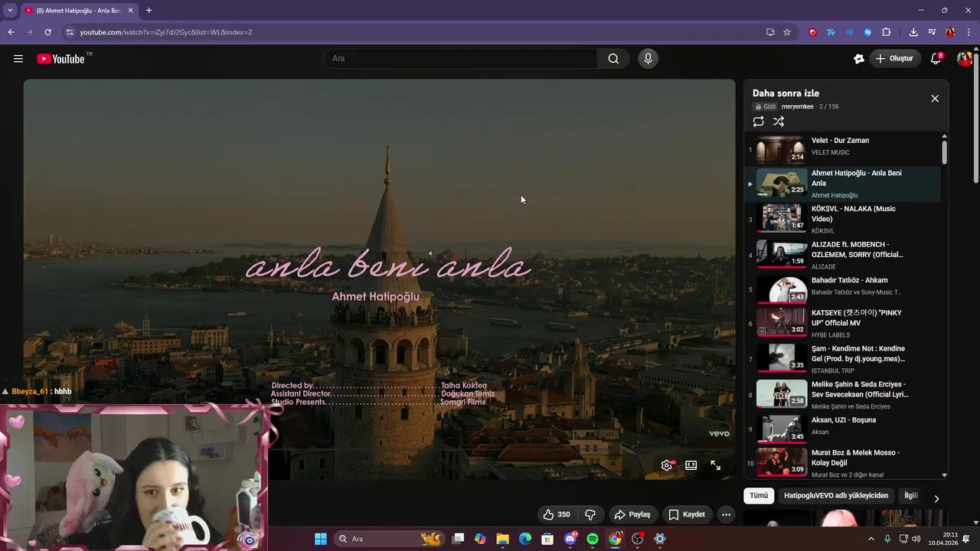Open Windows Start menu
980x551 pixels.
click(x=321, y=539)
